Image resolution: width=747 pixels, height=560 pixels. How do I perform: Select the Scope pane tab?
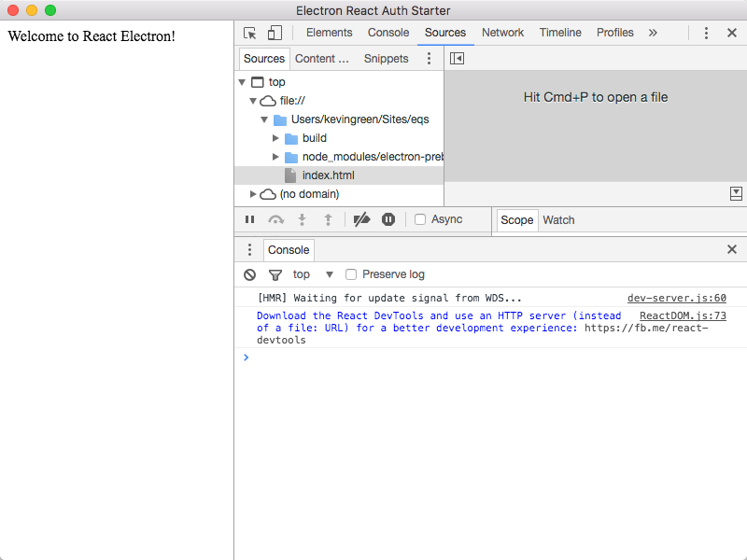point(517,220)
